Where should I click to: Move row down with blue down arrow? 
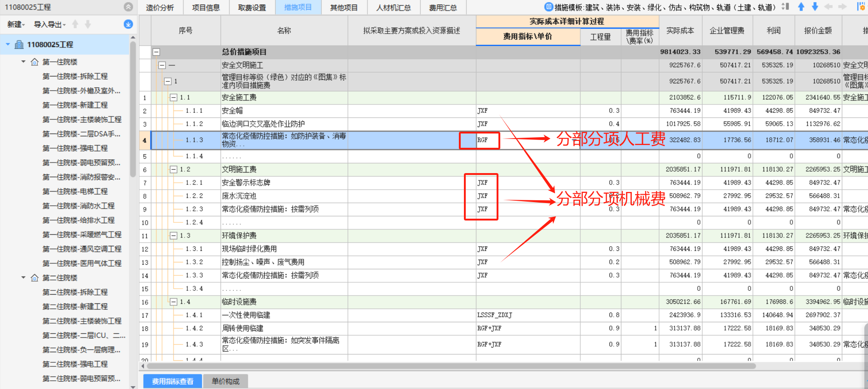click(815, 7)
